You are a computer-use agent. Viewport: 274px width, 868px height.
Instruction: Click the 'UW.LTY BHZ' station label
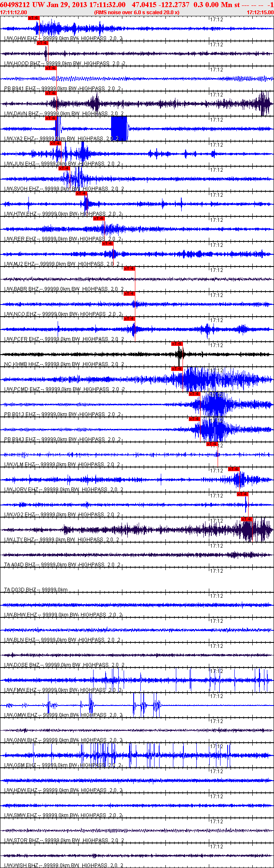(x=19, y=540)
